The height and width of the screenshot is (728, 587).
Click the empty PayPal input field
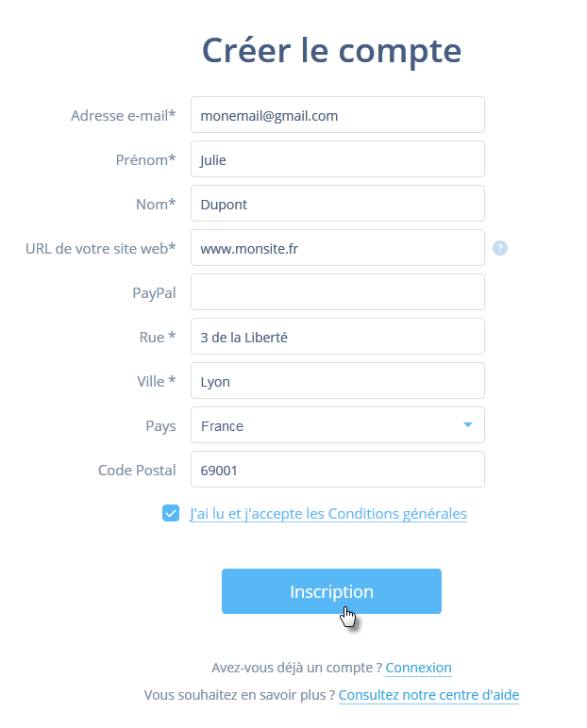337,292
